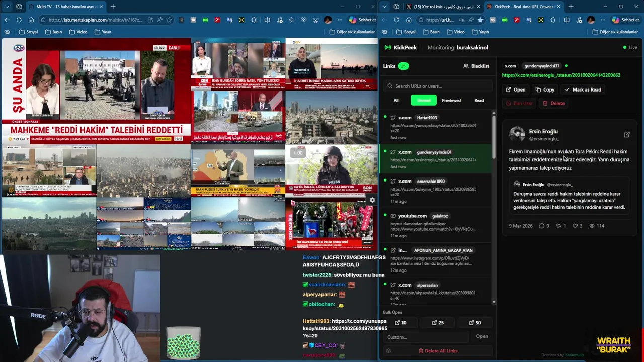This screenshot has width=644, height=362.
Task: Select the gundemyayincisi31 x.com link entry
Action: pos(436,159)
